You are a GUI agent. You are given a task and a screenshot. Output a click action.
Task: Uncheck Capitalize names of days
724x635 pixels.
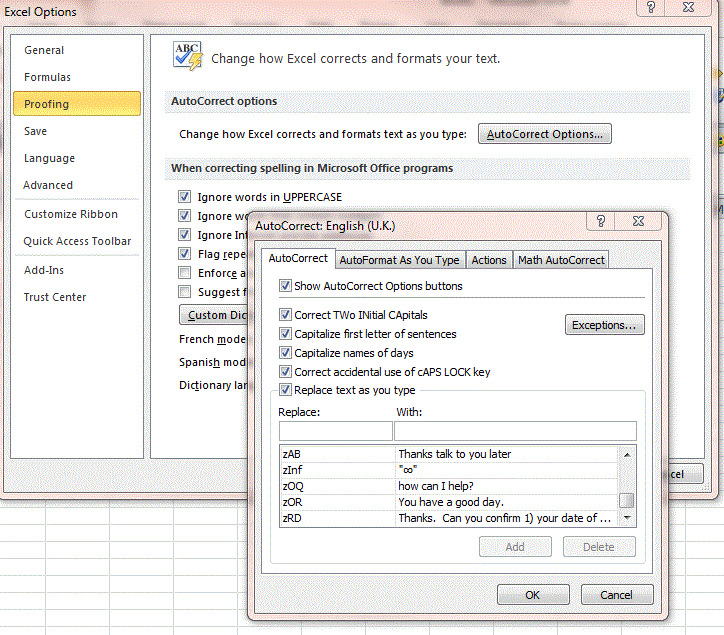tap(286, 353)
